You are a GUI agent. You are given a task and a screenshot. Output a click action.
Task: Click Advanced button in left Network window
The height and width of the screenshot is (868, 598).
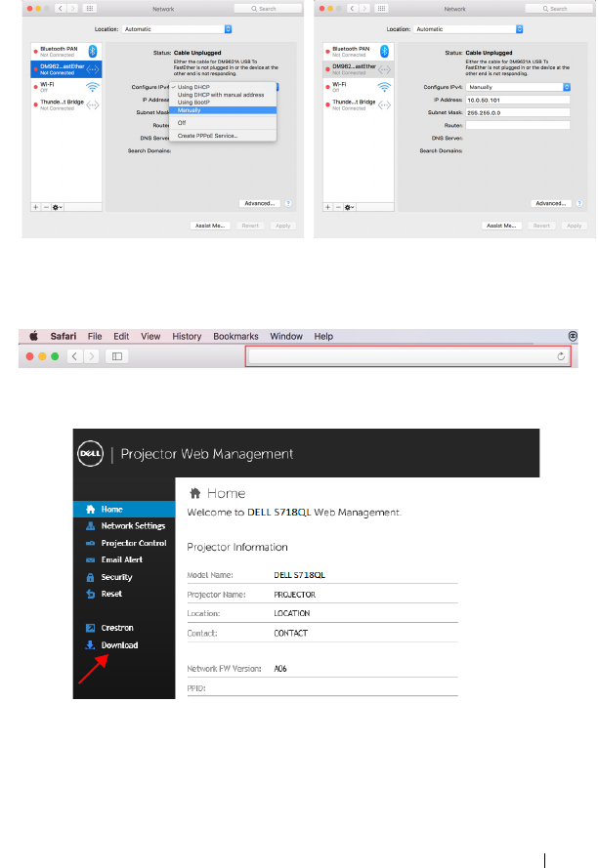tap(259, 204)
